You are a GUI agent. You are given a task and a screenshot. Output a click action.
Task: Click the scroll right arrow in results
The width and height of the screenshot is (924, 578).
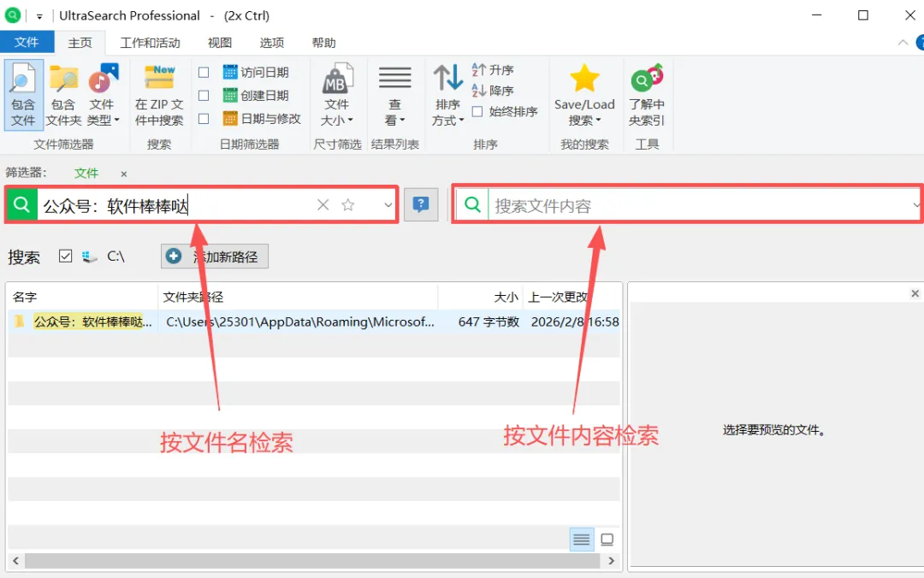point(611,561)
